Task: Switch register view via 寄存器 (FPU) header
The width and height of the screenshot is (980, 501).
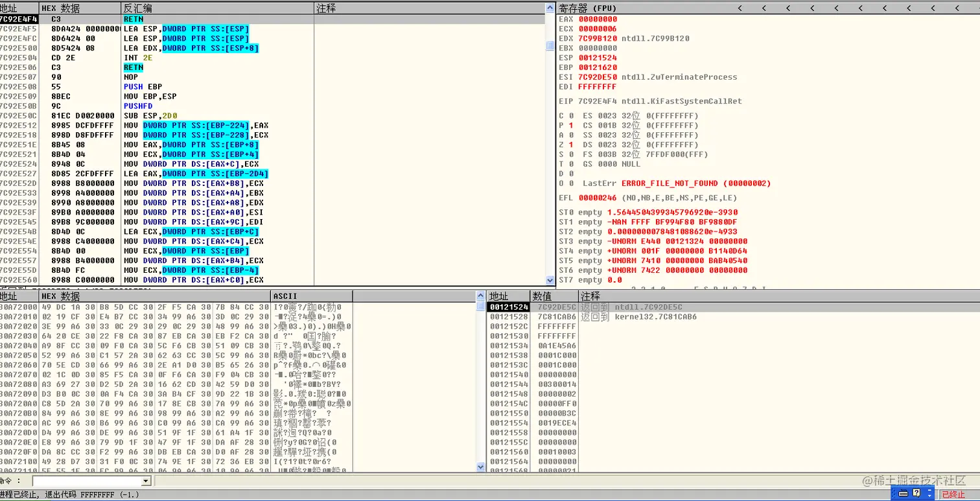Action: 588,8
